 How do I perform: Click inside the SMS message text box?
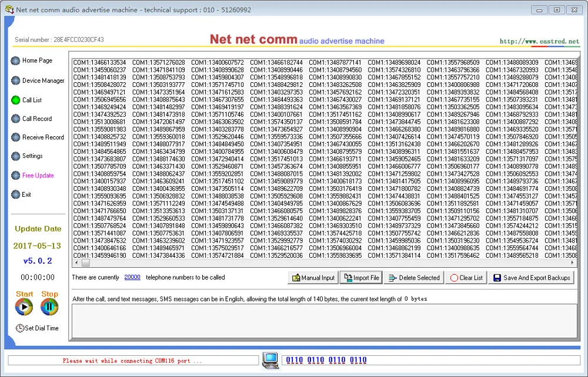click(x=325, y=321)
